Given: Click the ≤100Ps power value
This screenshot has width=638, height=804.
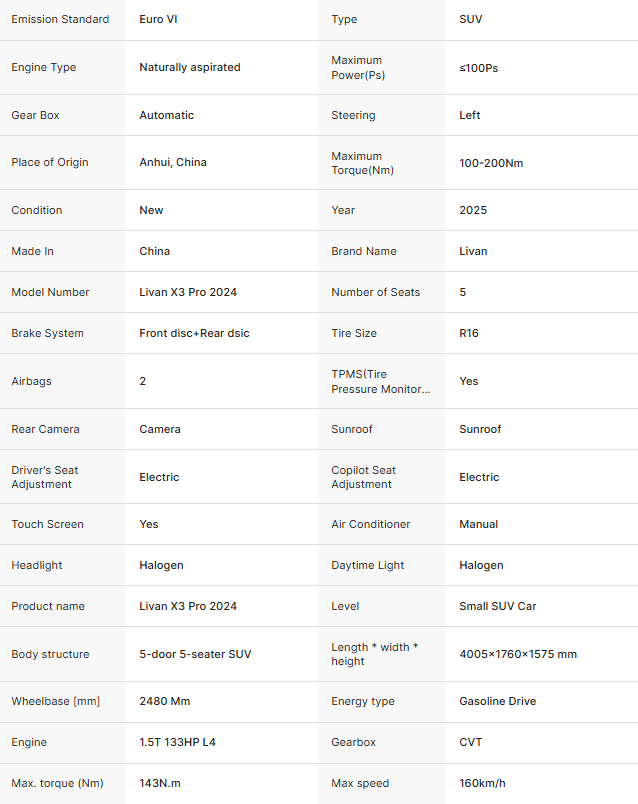Looking at the screenshot, I should pos(479,67).
